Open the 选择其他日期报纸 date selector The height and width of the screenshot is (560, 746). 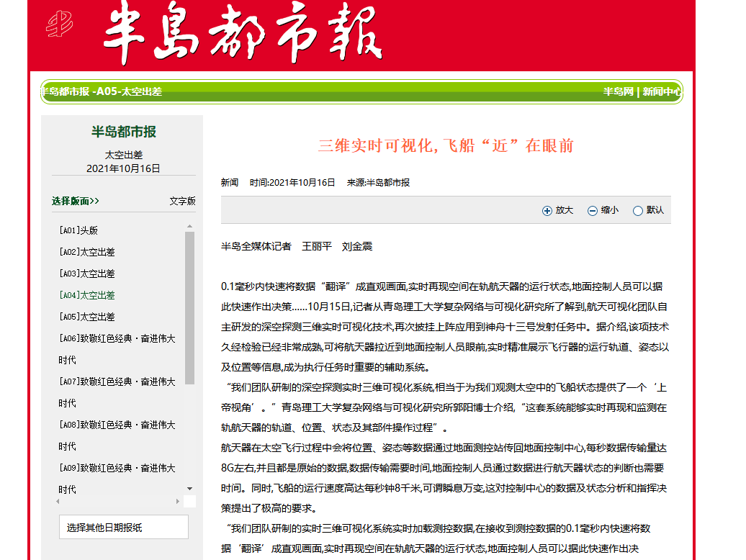123,528
